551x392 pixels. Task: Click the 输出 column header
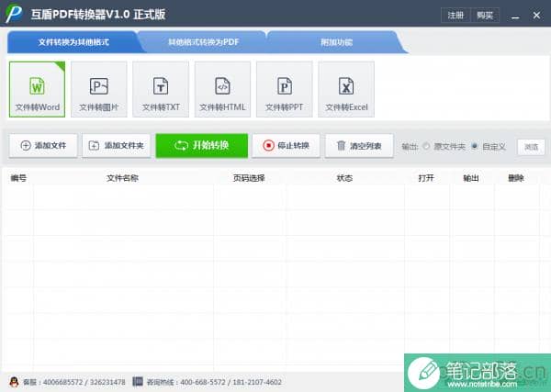(x=471, y=178)
